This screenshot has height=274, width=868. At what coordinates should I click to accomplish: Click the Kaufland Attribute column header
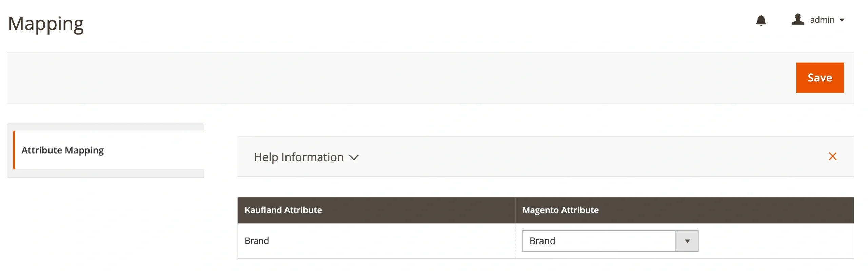click(x=283, y=210)
